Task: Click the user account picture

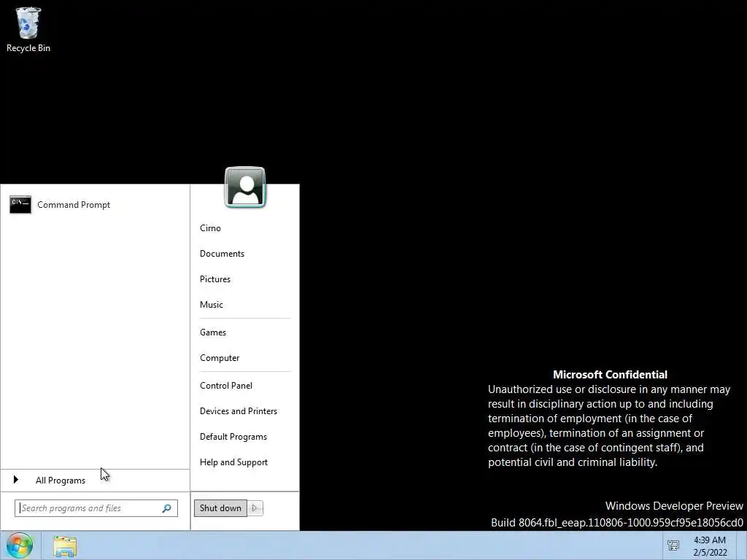Action: [x=245, y=187]
